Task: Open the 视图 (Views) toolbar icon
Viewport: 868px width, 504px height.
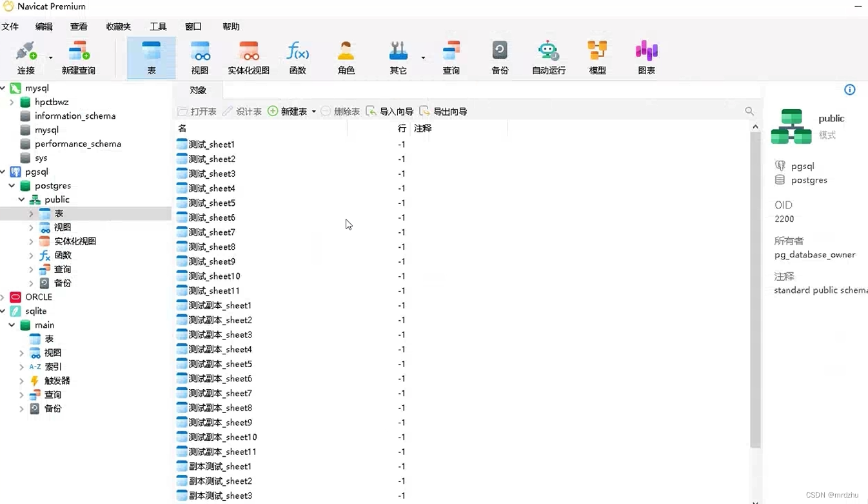Action: click(x=200, y=57)
